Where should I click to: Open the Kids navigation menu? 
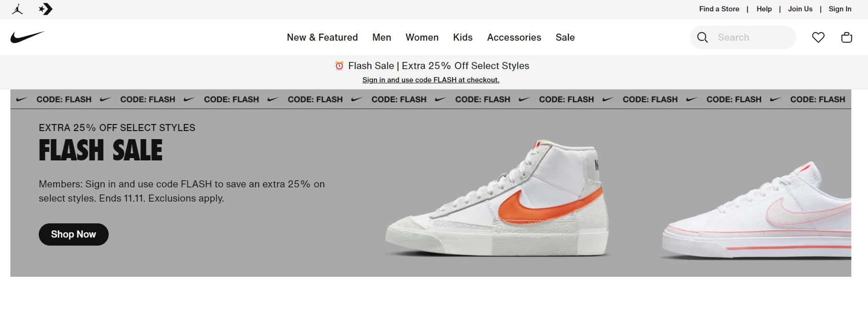pos(463,37)
